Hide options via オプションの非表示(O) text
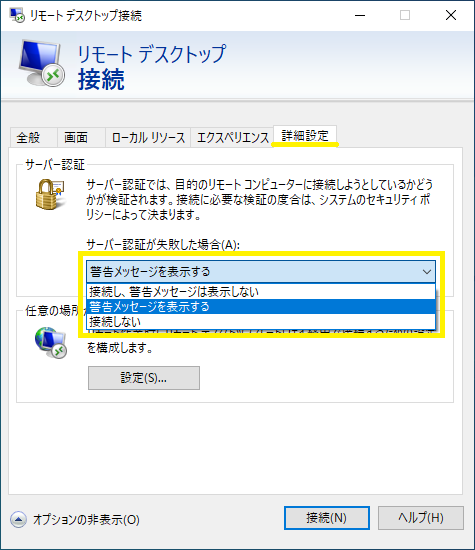 [86, 519]
